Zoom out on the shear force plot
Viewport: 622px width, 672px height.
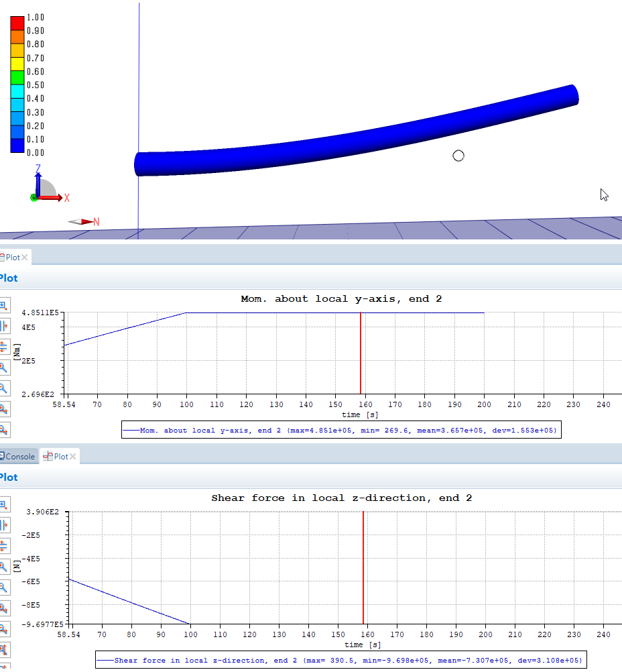click(3, 587)
